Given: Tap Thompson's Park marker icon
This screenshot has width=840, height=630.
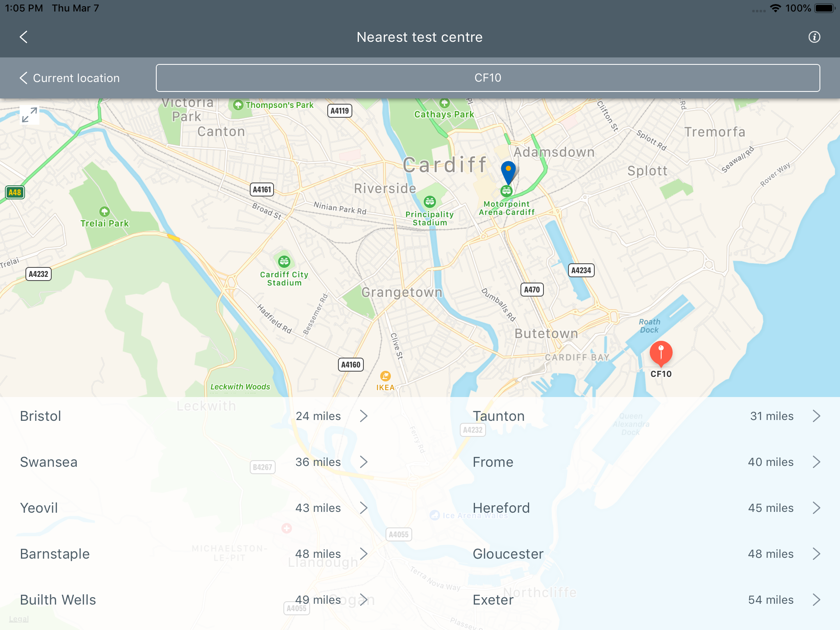Looking at the screenshot, I should click(238, 105).
